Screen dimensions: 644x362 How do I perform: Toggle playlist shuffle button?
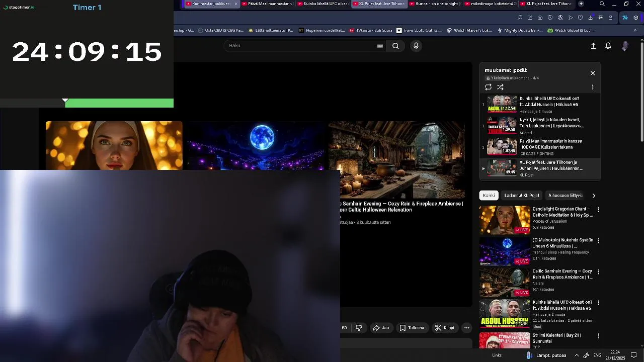point(500,87)
